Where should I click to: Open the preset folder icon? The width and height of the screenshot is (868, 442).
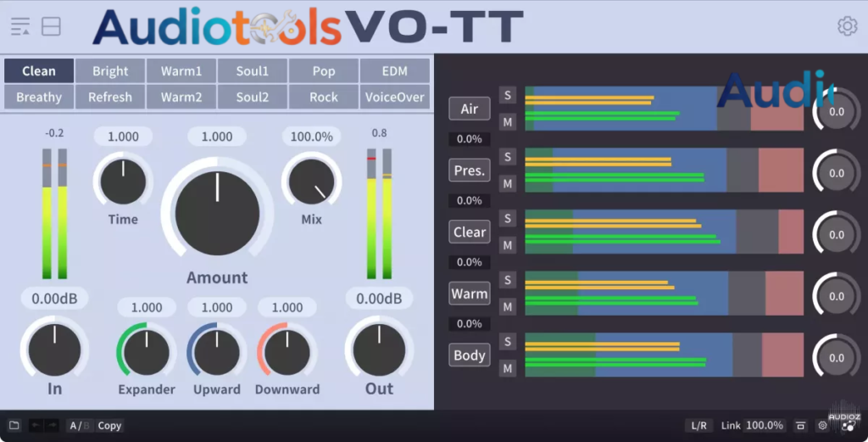(14, 425)
